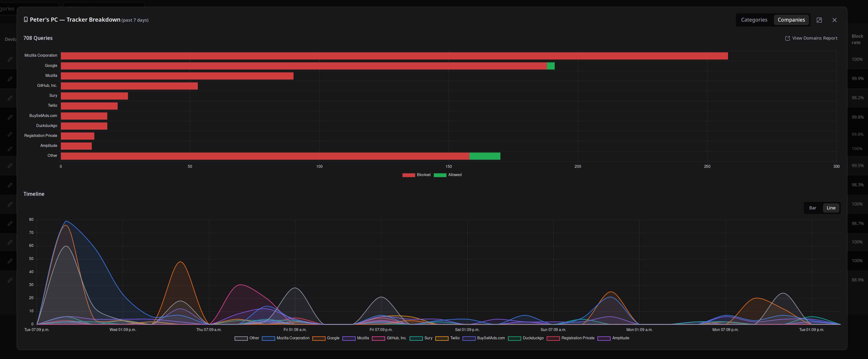Viewport: 868px width, 359px height.
Task: Click the Sat 01:09 p.m. timeline label
Action: (467, 330)
